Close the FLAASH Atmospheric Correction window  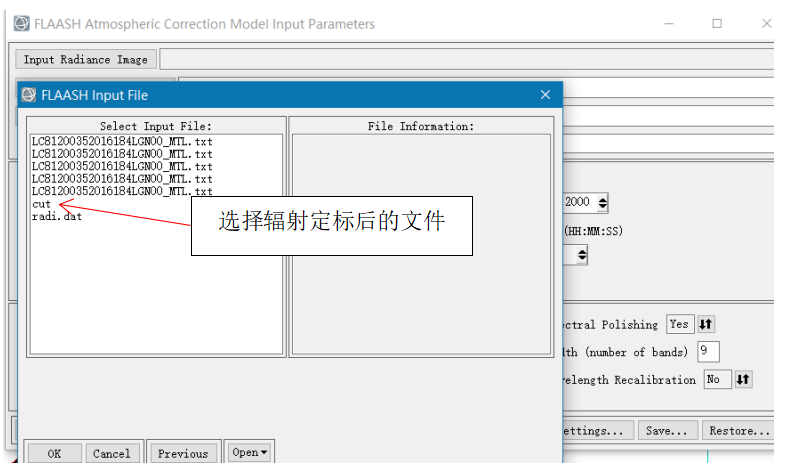coord(766,24)
